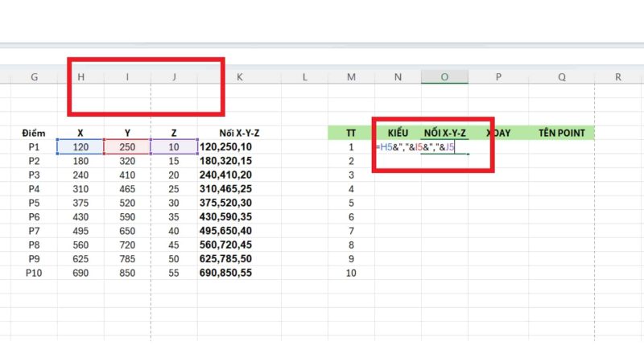This screenshot has width=644, height=362.
Task: Select cell with Z value 10
Action: click(174, 147)
